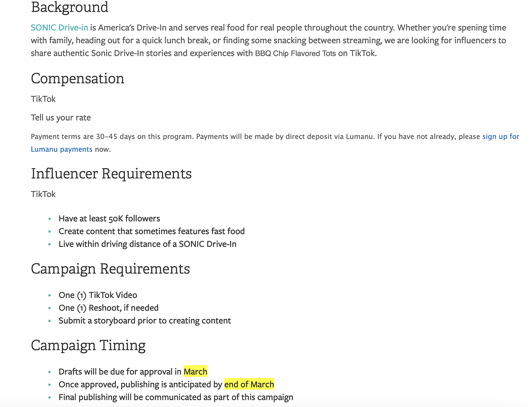Click the "One (1) TikTok Video" item

pos(98,295)
